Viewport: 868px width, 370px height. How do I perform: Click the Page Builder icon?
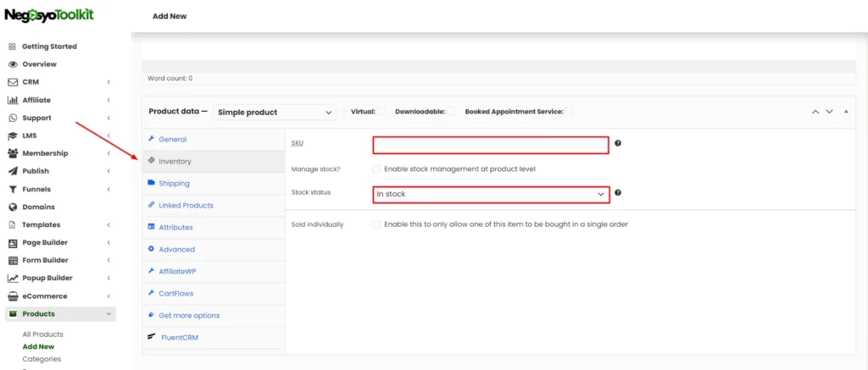12,242
